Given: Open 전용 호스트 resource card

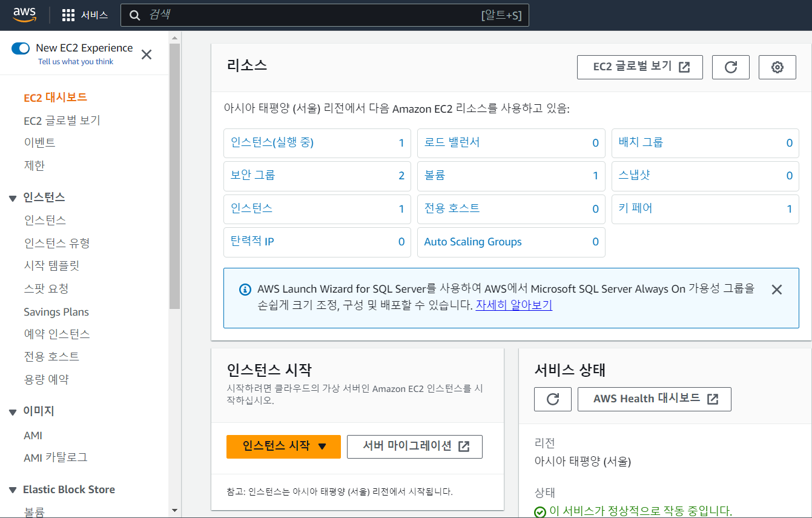Looking at the screenshot, I should coord(511,209).
